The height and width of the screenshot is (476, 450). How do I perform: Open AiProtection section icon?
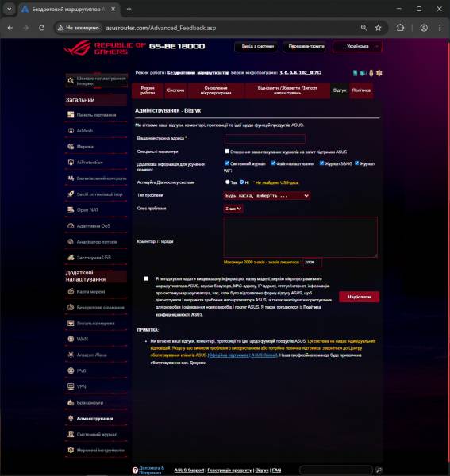coord(71,163)
